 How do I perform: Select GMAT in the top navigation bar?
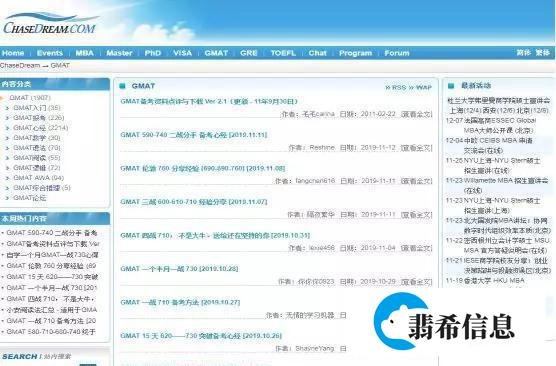tap(216, 53)
